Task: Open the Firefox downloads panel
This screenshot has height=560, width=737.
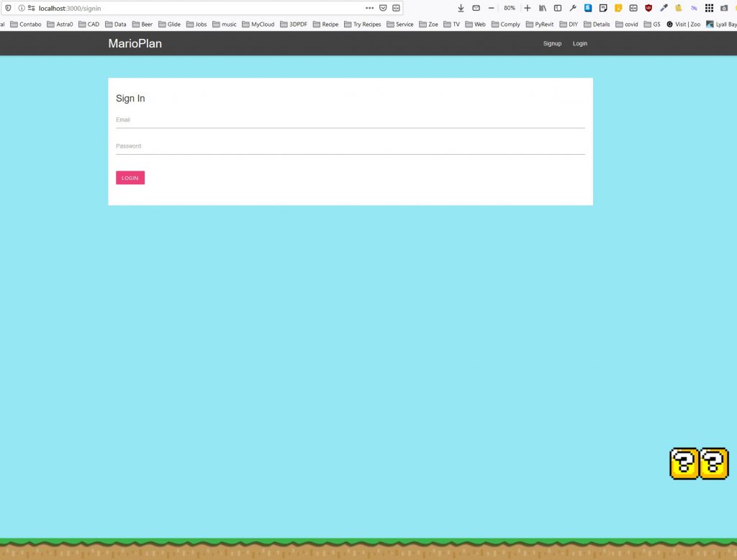Action: point(461,8)
